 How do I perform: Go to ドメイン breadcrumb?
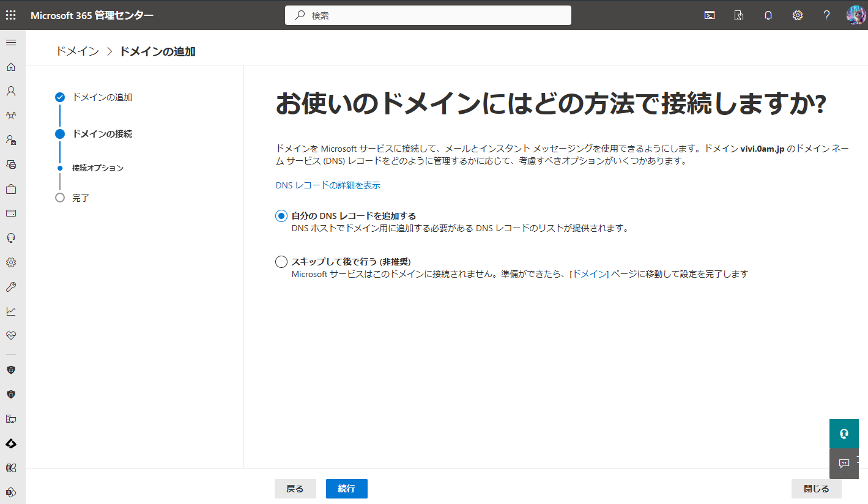pos(77,51)
